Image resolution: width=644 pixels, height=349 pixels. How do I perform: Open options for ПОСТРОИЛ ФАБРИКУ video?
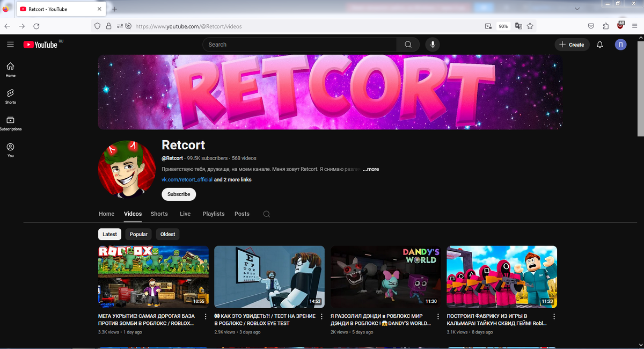[x=554, y=317]
